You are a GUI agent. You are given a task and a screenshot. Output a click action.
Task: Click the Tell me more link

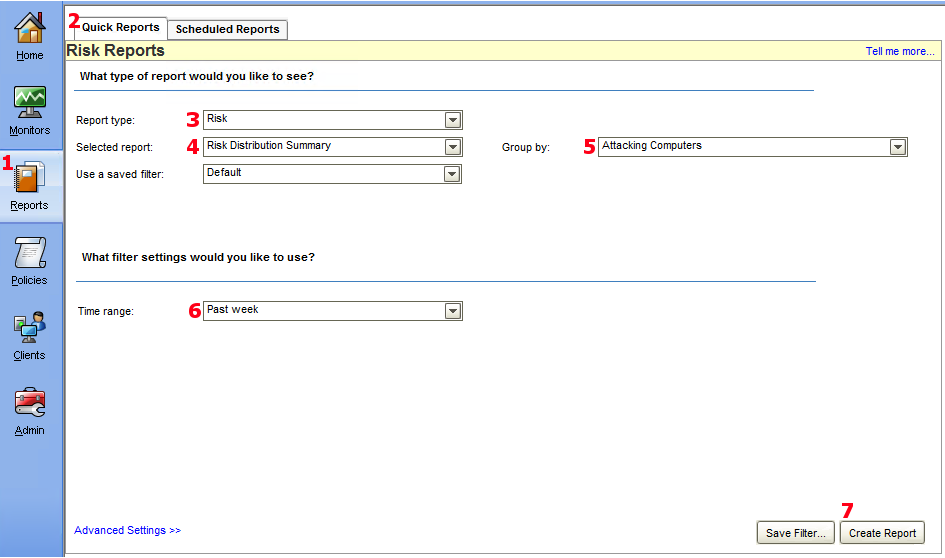(900, 51)
